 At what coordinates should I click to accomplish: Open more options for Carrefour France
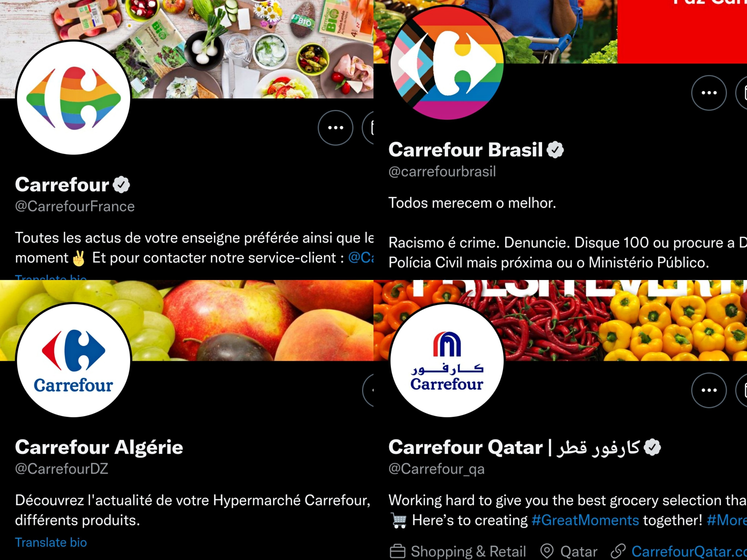[x=335, y=128]
